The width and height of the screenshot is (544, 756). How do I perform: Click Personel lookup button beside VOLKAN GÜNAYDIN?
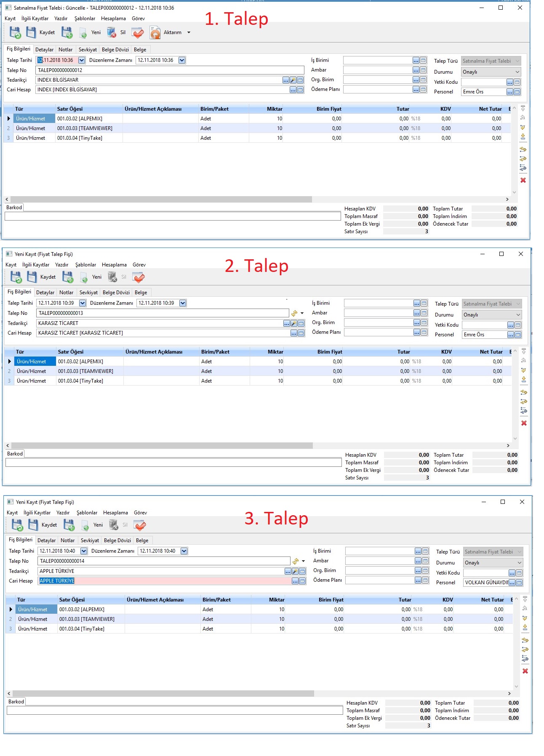click(512, 583)
